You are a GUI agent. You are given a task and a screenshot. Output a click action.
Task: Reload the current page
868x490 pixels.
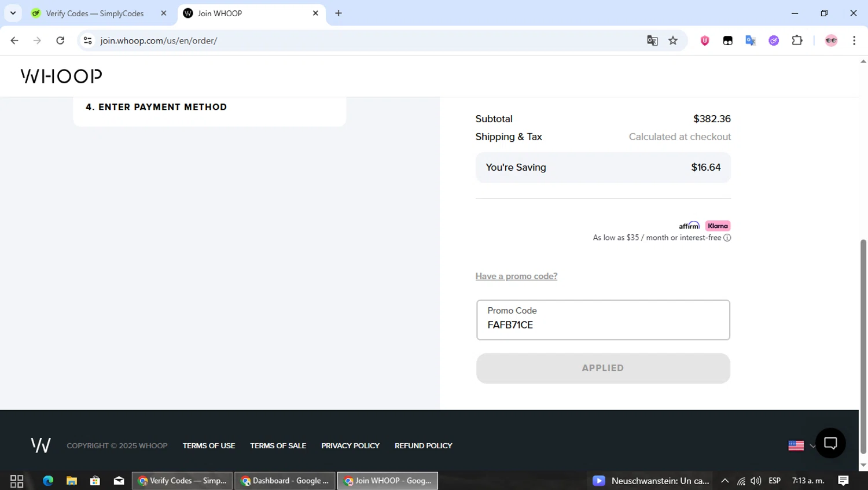(60, 40)
